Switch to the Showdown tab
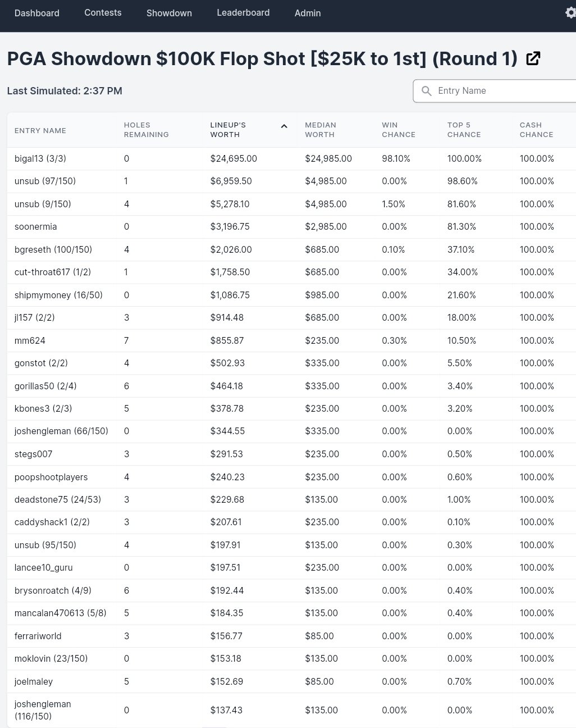 point(169,12)
